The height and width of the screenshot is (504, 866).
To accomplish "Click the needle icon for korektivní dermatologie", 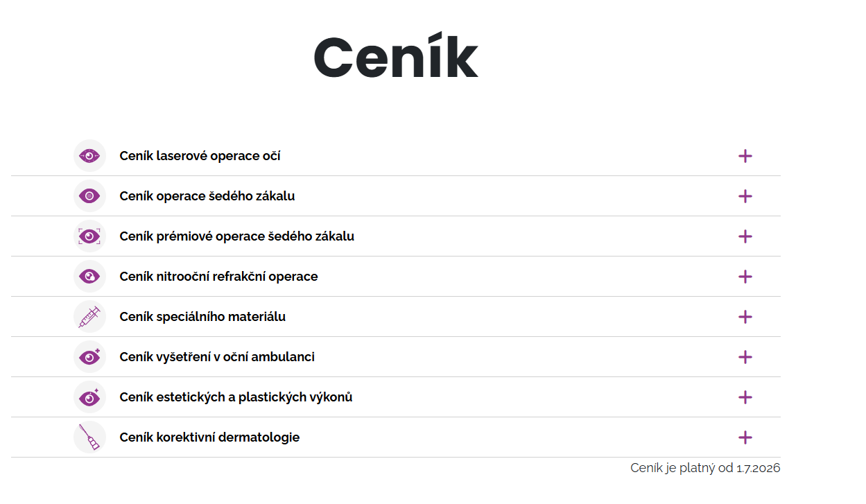I will pyautogui.click(x=89, y=437).
